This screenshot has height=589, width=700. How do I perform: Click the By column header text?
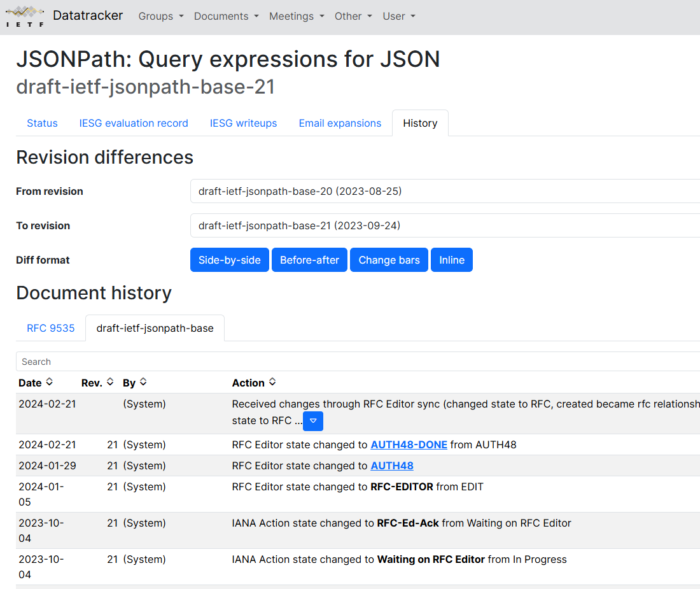pos(129,383)
